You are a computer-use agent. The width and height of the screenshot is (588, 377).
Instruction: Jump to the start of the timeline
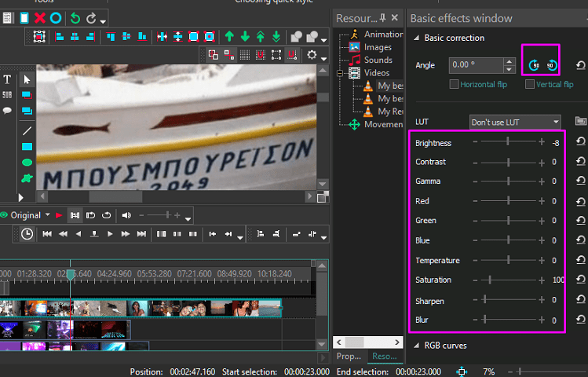point(47,234)
